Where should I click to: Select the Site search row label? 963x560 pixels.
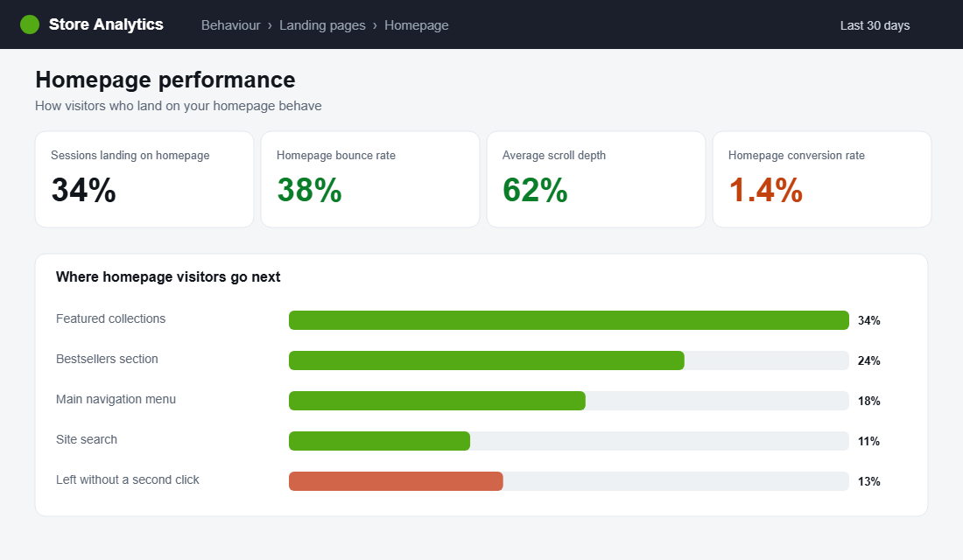point(87,439)
